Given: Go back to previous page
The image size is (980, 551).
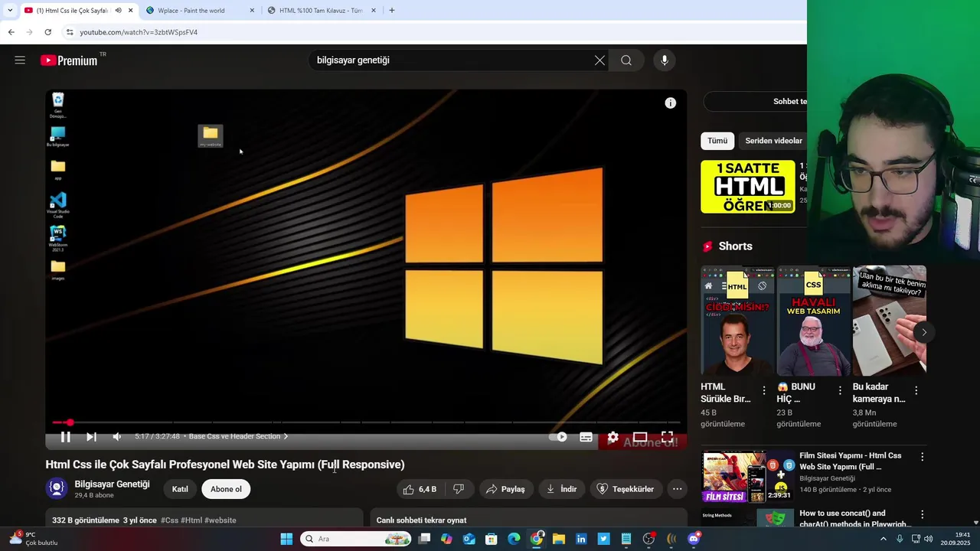Looking at the screenshot, I should pyautogui.click(x=11, y=32).
